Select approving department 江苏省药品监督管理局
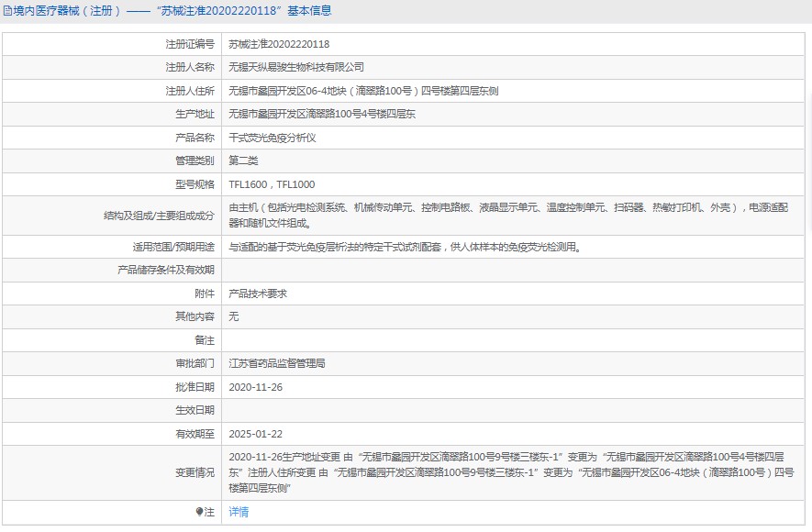The height and width of the screenshot is (532, 812). point(277,364)
